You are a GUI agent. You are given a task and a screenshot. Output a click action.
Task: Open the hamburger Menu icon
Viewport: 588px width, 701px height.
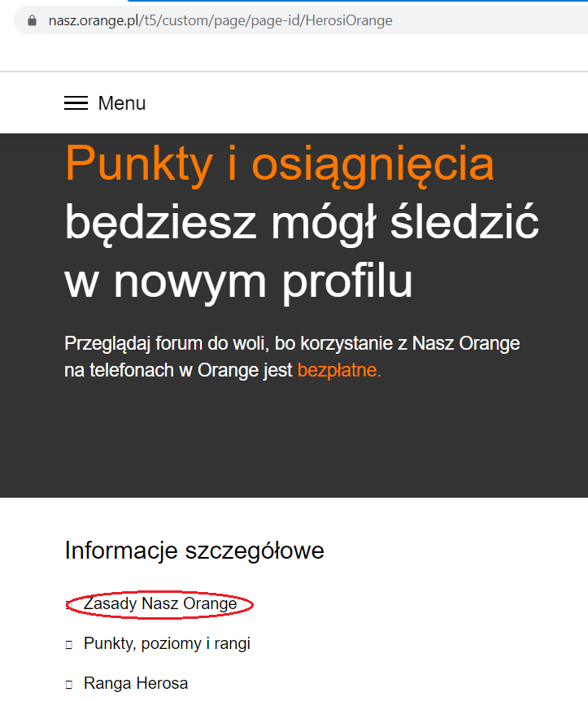pyautogui.click(x=76, y=103)
